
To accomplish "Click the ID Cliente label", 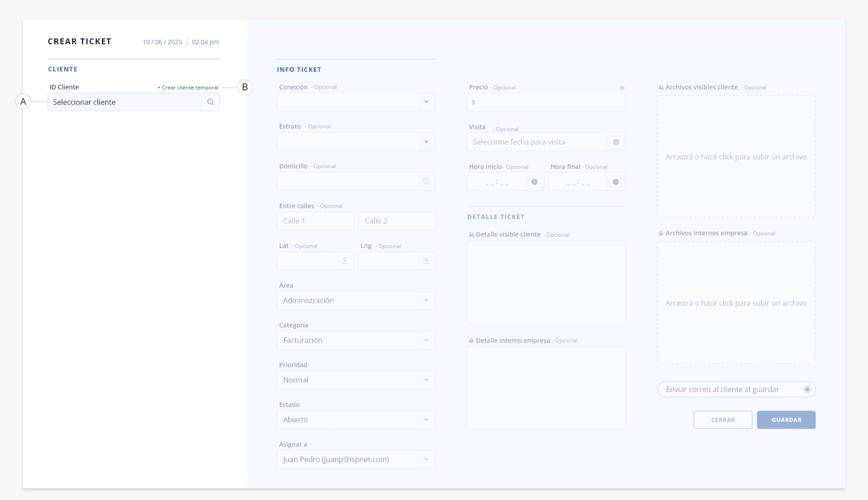I will coord(64,87).
